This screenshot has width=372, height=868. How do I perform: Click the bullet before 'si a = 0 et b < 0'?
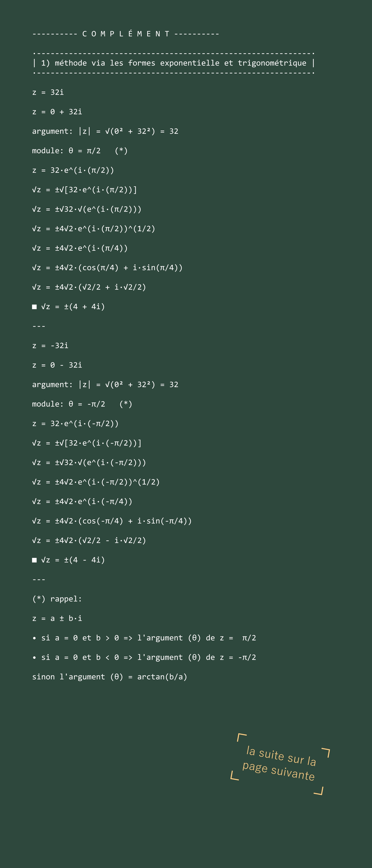pos(34,657)
